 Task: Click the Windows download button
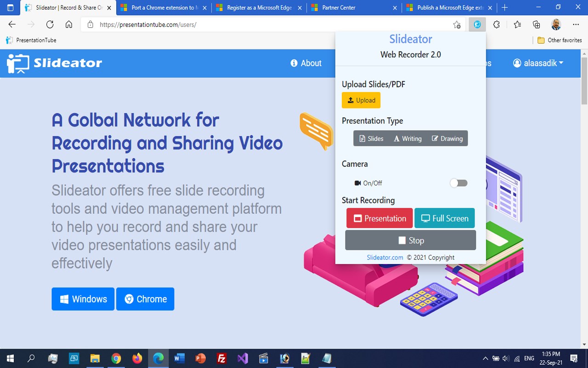click(83, 299)
